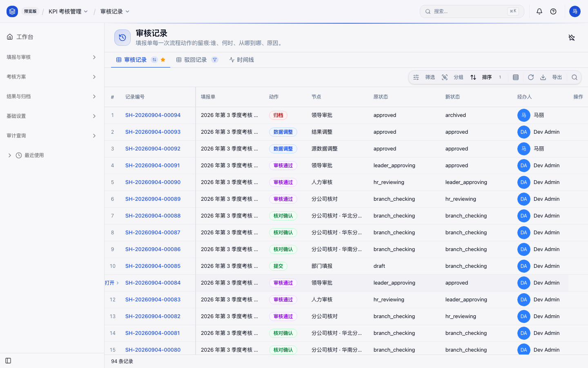This screenshot has width=588, height=368.
Task: Click the 提交 tag in row SH-20260904-00085
Action: (278, 266)
